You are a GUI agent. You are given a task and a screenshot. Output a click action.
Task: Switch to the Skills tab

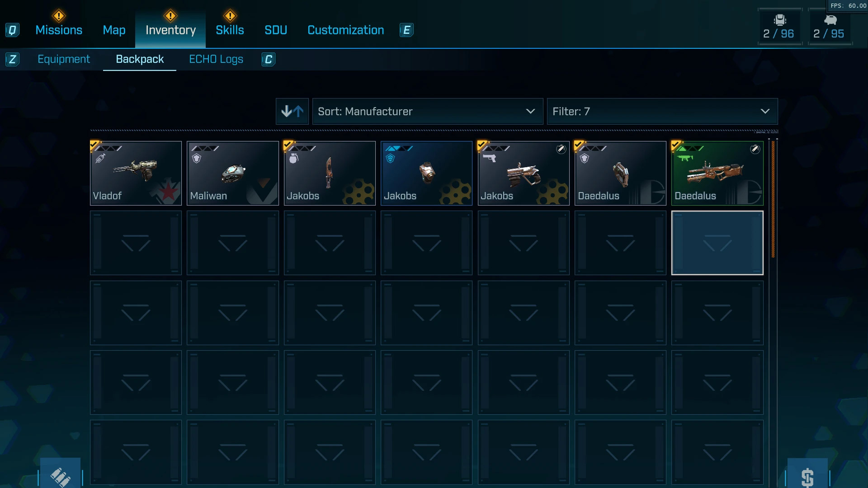(230, 30)
